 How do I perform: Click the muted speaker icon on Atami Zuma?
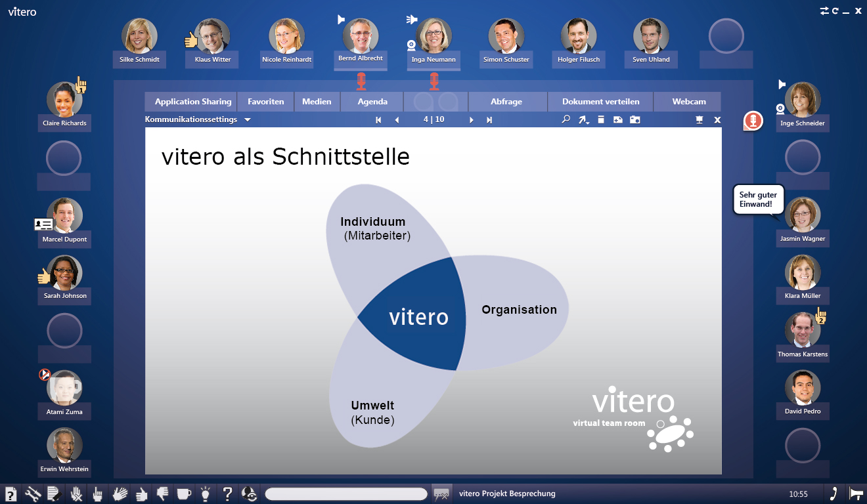tap(45, 375)
